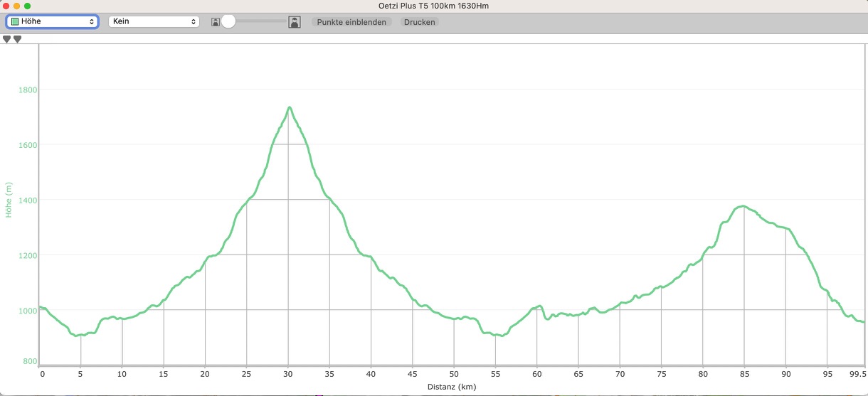
Task: Select the right range marker triangle
Action: [18, 40]
